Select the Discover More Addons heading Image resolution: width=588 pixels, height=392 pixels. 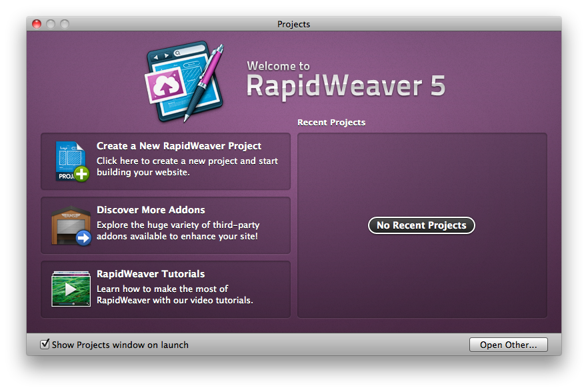151,210
